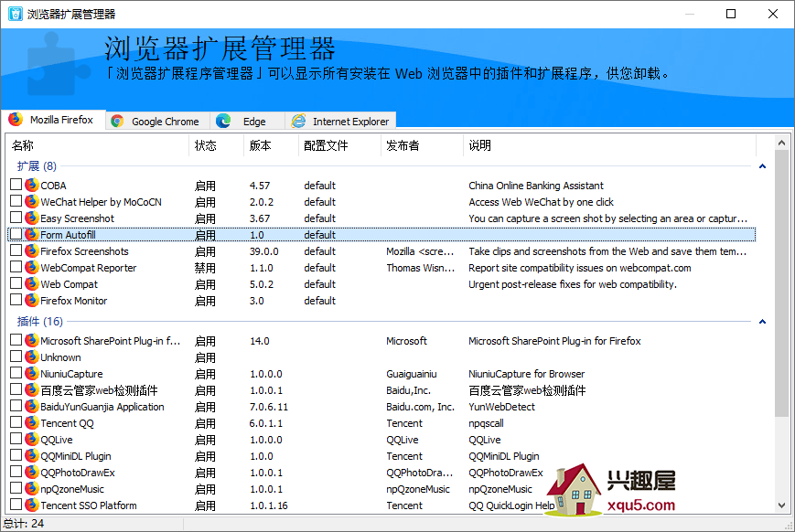Click the icon beside QQLive entry

[31, 440]
